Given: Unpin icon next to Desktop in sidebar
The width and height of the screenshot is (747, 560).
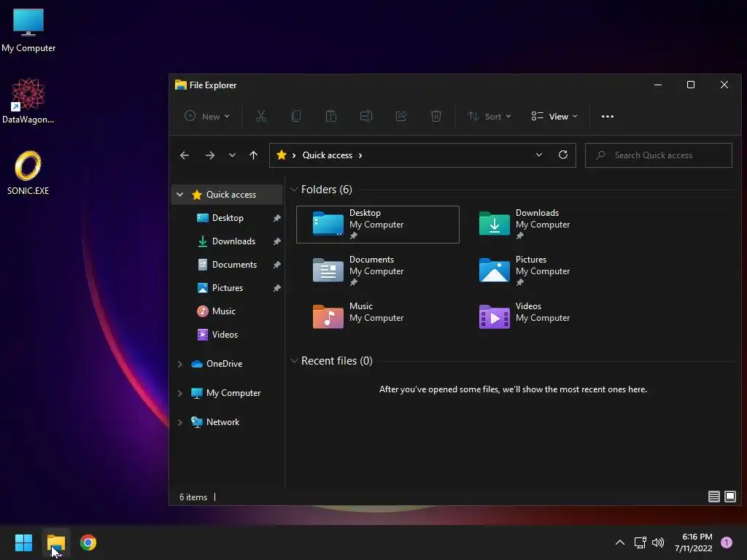Looking at the screenshot, I should tap(276, 217).
